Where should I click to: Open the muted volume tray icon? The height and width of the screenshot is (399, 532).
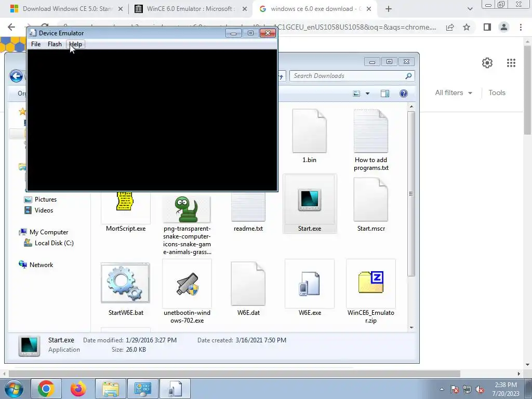pos(480,389)
